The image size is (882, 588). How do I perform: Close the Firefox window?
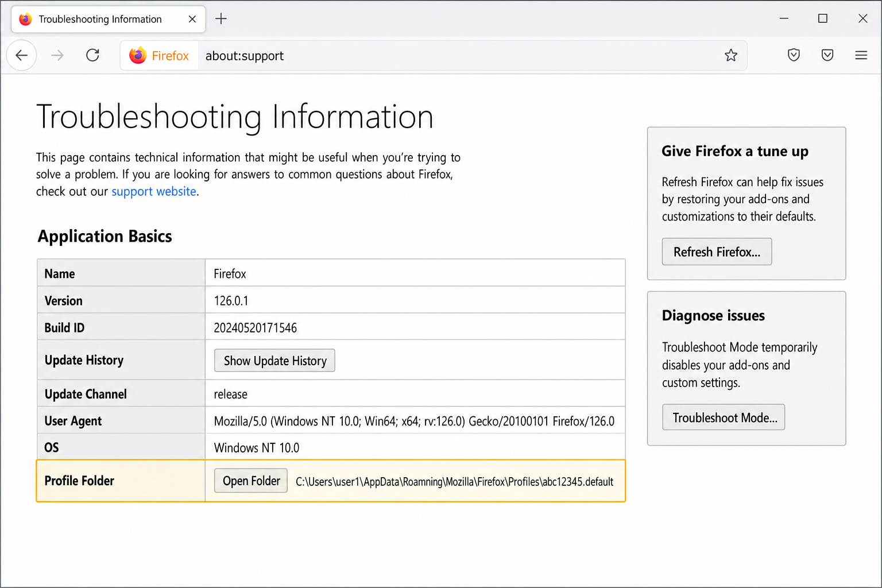[862, 18]
